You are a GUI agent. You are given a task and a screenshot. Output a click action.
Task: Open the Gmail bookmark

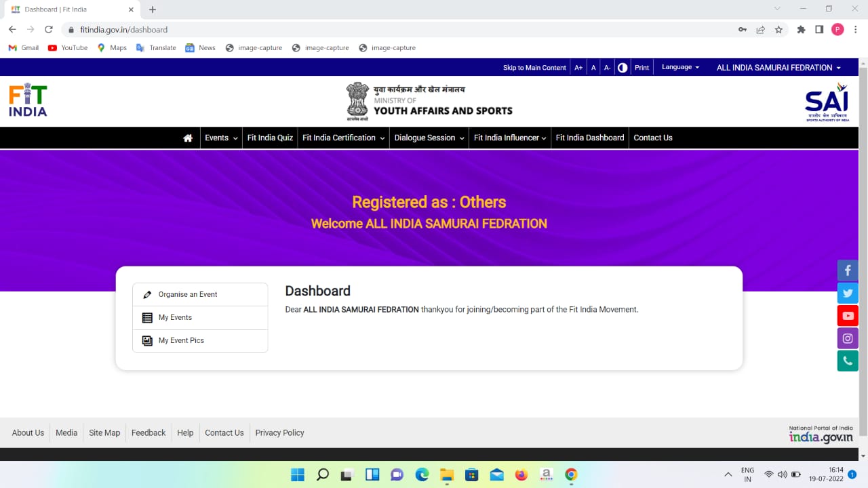click(x=23, y=47)
